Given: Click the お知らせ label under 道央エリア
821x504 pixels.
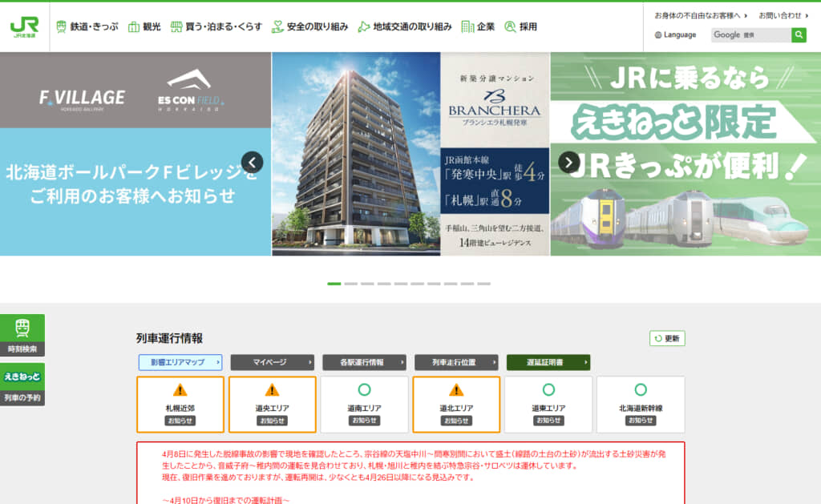Looking at the screenshot, I should (273, 421).
